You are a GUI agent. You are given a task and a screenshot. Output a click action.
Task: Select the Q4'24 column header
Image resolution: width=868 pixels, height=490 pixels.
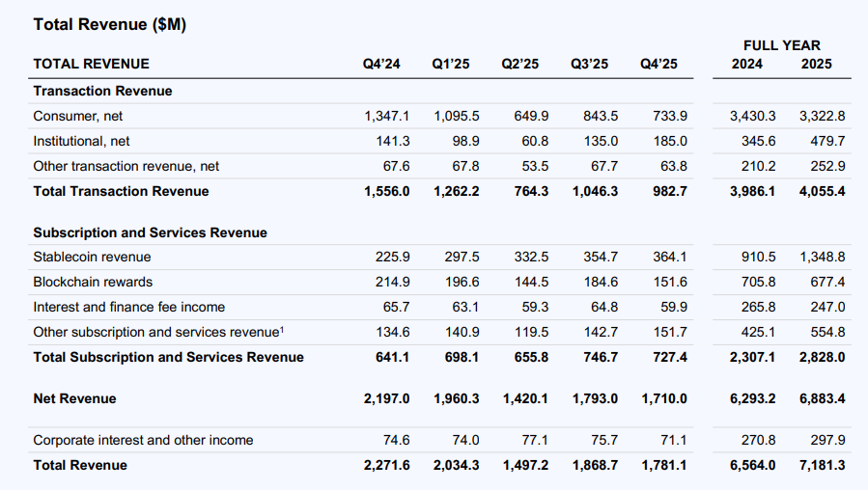pos(381,65)
